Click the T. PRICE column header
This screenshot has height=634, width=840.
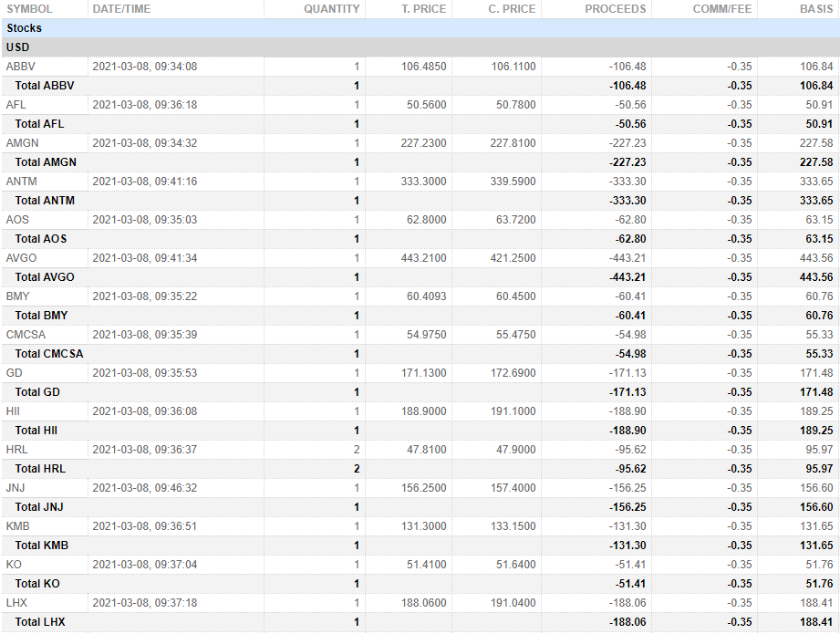click(x=424, y=9)
